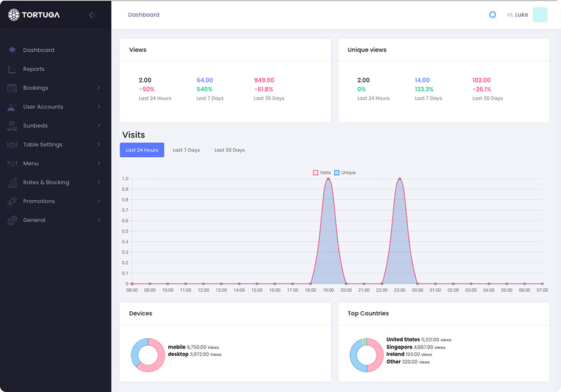This screenshot has height=392, width=561.
Task: Collapse the sidebar with double-chevron icon
Action: [92, 15]
